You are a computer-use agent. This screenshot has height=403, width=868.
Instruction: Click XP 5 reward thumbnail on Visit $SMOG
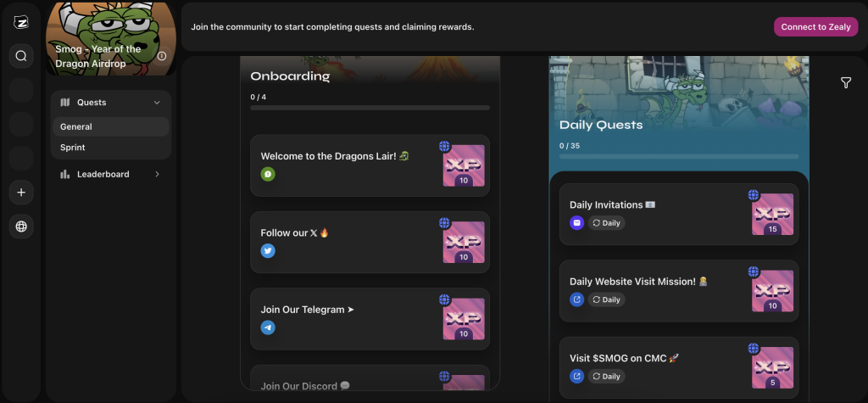click(773, 368)
